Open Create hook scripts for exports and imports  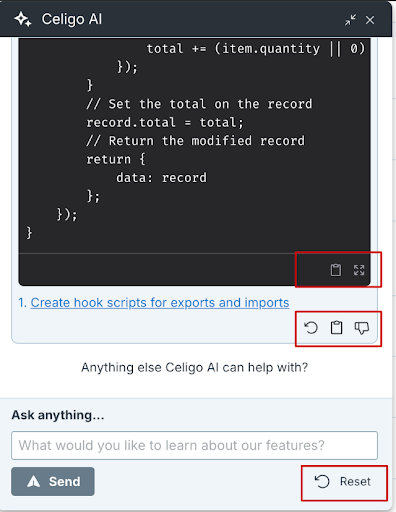pyautogui.click(x=160, y=303)
